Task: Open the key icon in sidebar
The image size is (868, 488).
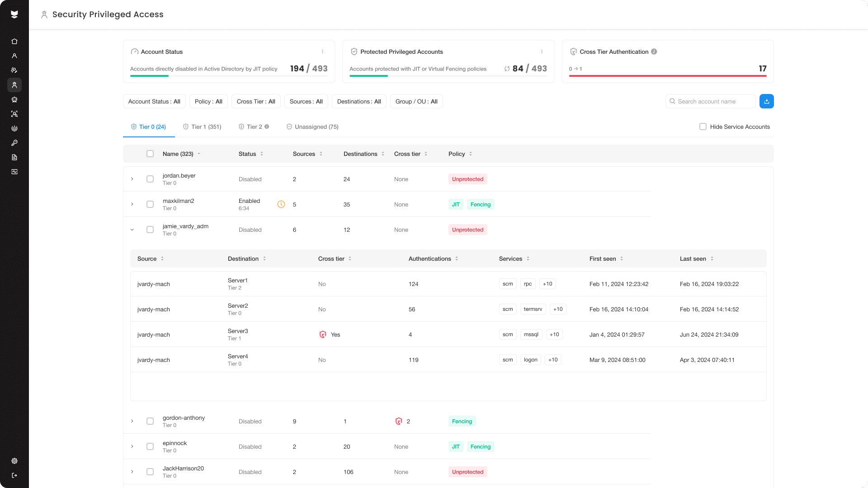Action: [x=14, y=143]
